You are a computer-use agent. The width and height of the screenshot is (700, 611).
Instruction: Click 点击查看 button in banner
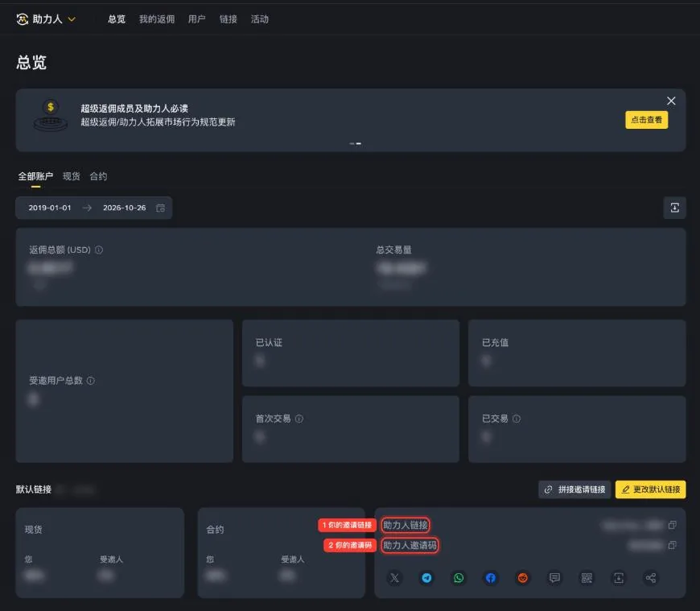[x=646, y=120]
